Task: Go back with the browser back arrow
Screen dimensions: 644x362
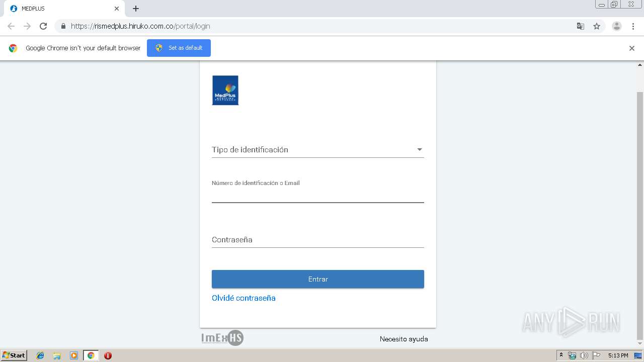Action: tap(11, 26)
